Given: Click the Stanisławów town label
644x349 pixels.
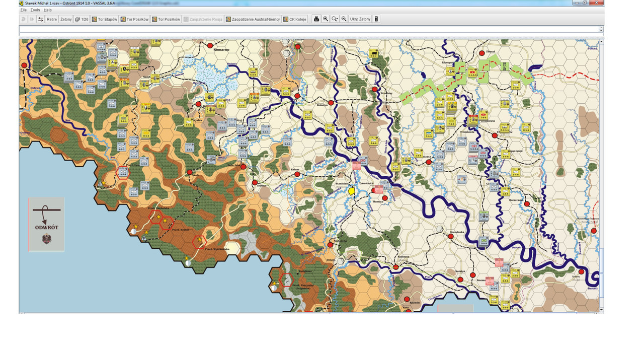Looking at the screenshot, I should point(341,184).
